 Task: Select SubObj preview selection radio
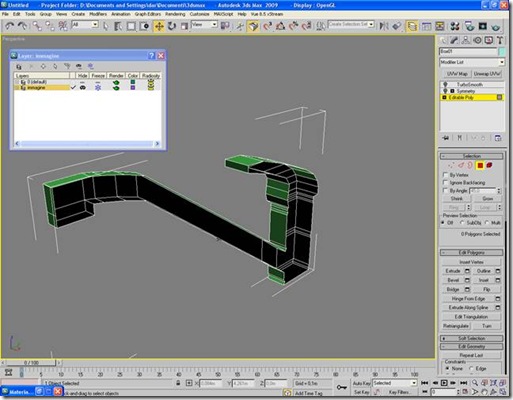tap(462, 223)
